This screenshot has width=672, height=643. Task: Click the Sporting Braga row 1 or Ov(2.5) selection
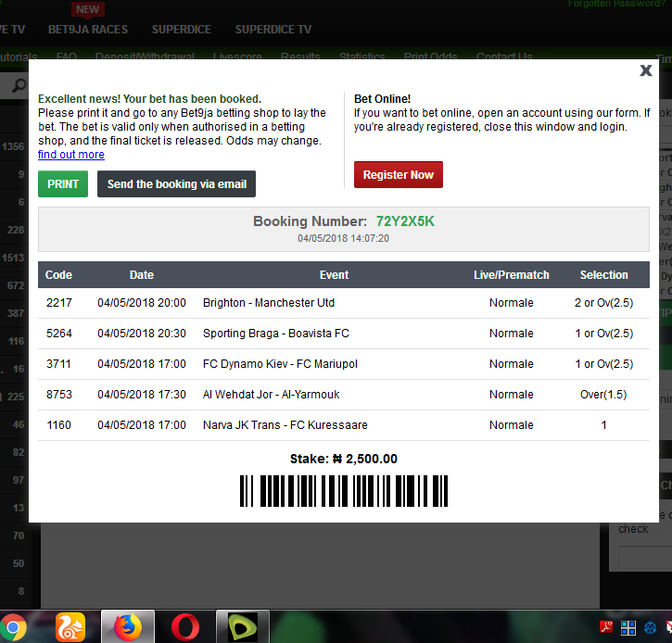pos(603,333)
